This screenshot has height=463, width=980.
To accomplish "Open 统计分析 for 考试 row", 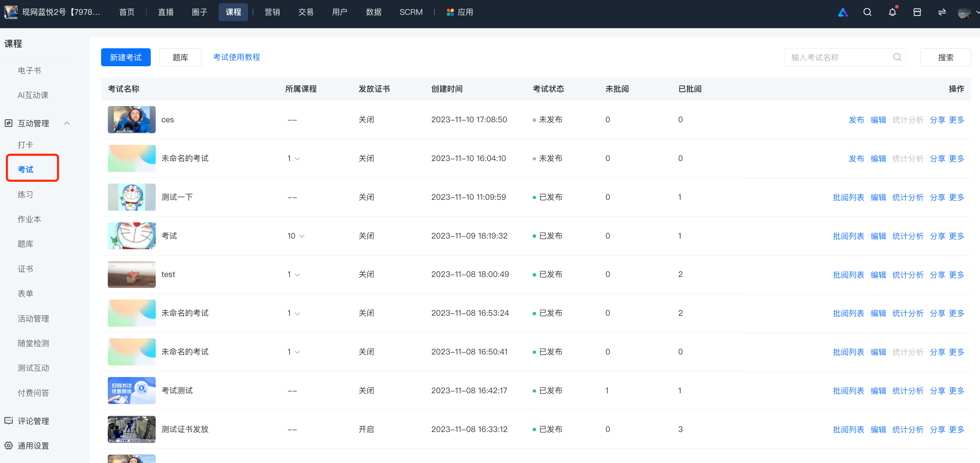I will (908, 236).
